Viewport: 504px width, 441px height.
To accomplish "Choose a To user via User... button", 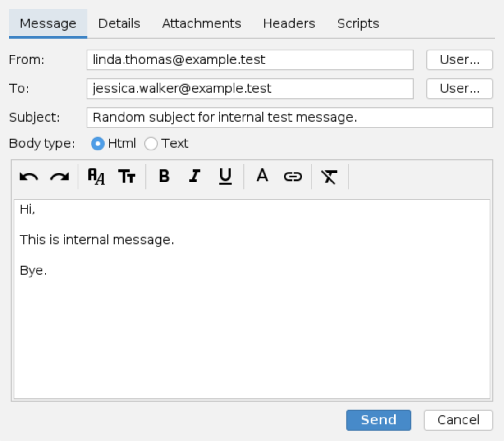I will click(460, 89).
